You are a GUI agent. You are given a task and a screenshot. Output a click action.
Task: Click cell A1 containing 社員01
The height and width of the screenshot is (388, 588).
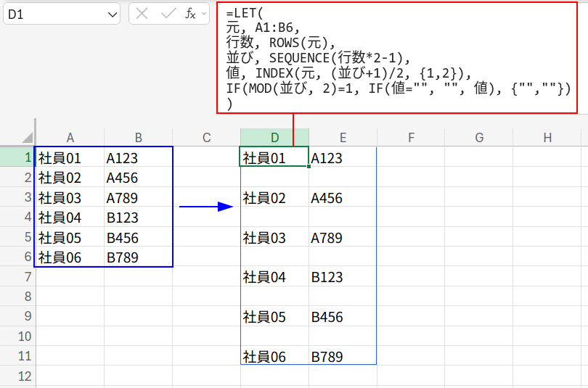pyautogui.click(x=70, y=157)
